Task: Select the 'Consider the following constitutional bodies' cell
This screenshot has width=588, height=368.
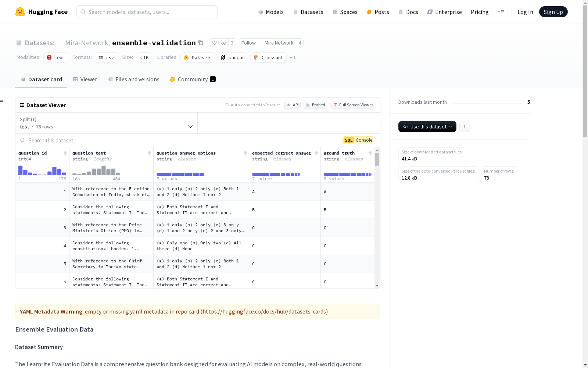Action: (111, 246)
